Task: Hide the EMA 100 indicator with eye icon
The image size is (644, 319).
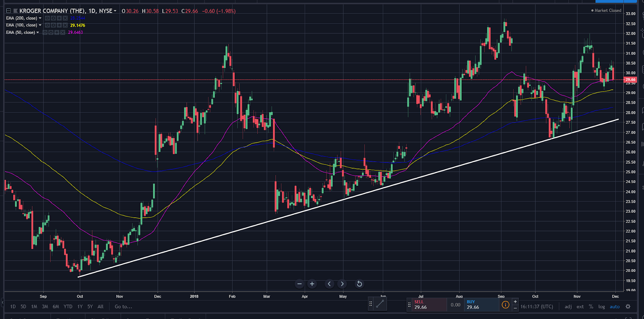Action: click(x=47, y=25)
